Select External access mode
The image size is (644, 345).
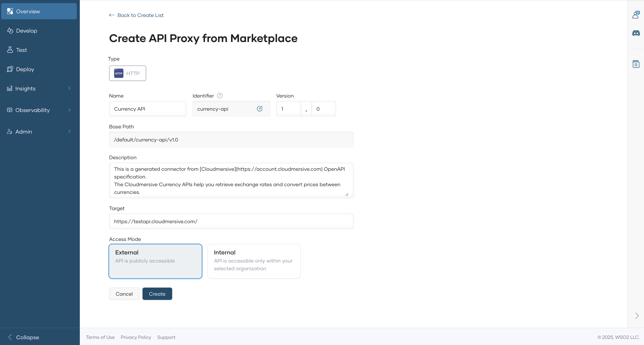pos(155,261)
